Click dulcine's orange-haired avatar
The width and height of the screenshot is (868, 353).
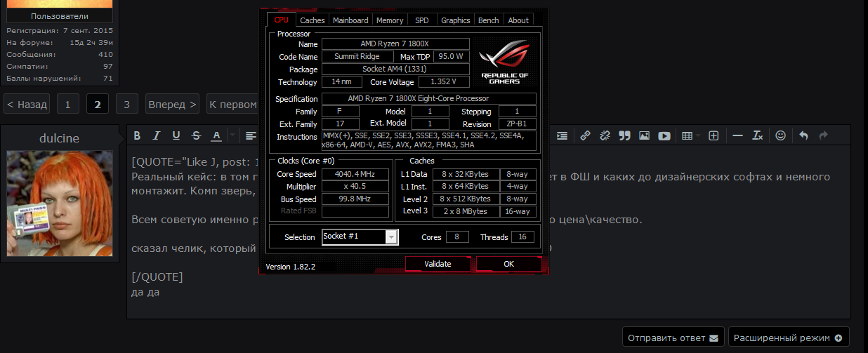[x=60, y=204]
